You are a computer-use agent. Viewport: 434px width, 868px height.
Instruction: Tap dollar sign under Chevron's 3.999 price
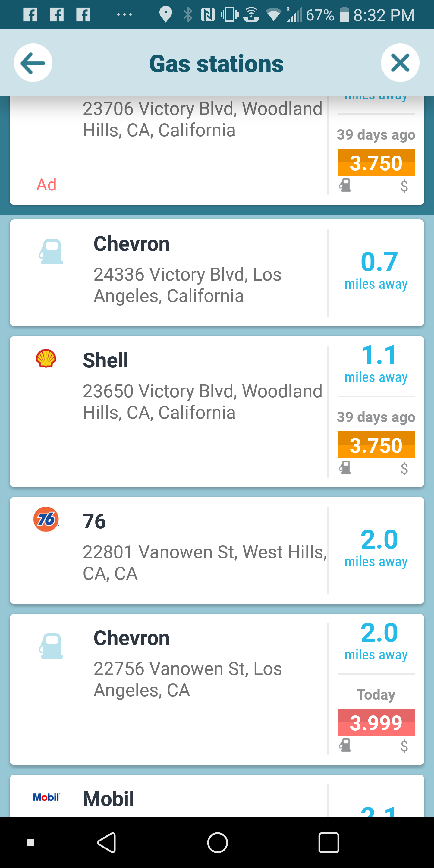click(404, 746)
